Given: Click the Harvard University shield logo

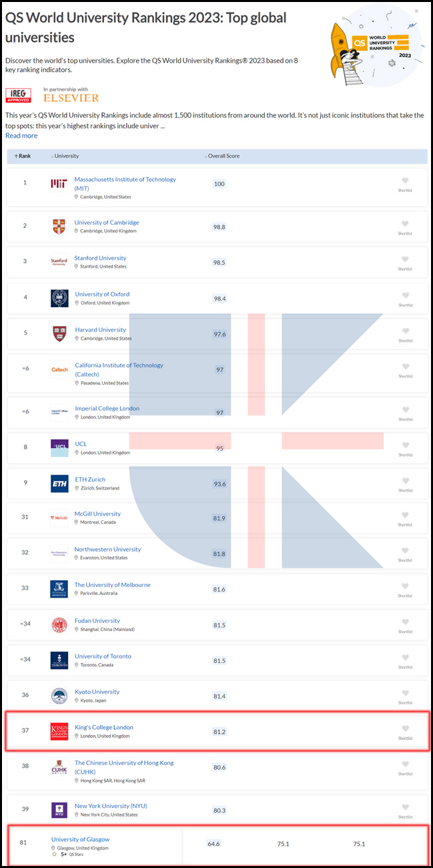Looking at the screenshot, I should click(x=59, y=333).
